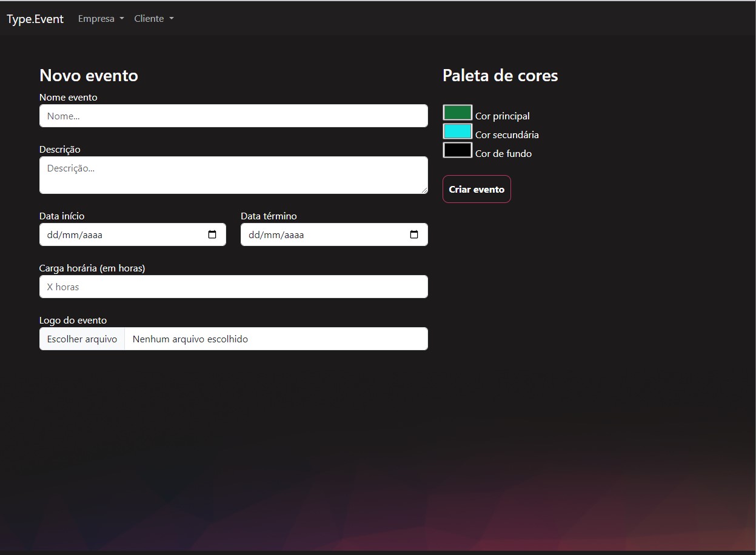756x555 pixels.
Task: Click the Nome evento input field
Action: [233, 116]
